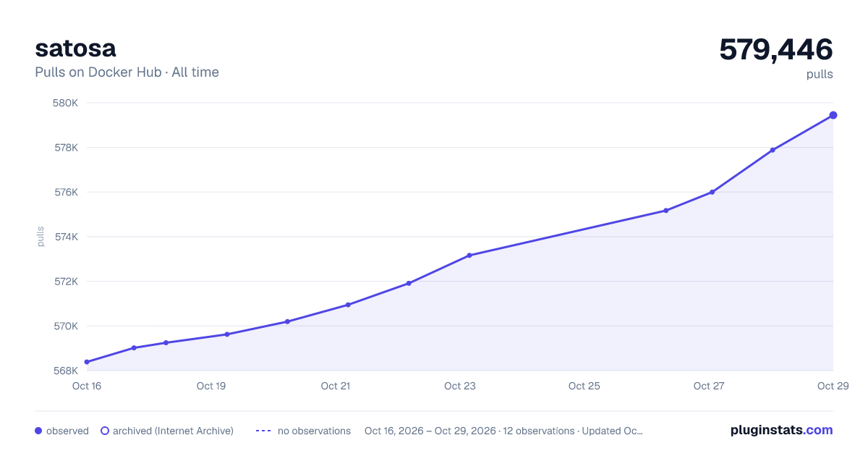Click the 568K y-axis label
The height and width of the screenshot is (456, 868).
tap(66, 371)
